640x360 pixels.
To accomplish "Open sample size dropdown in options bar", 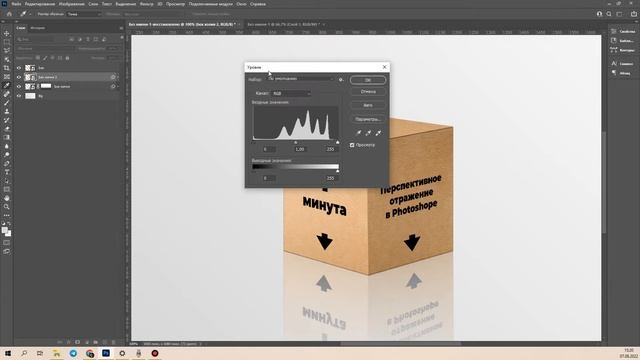I will 84,14.
